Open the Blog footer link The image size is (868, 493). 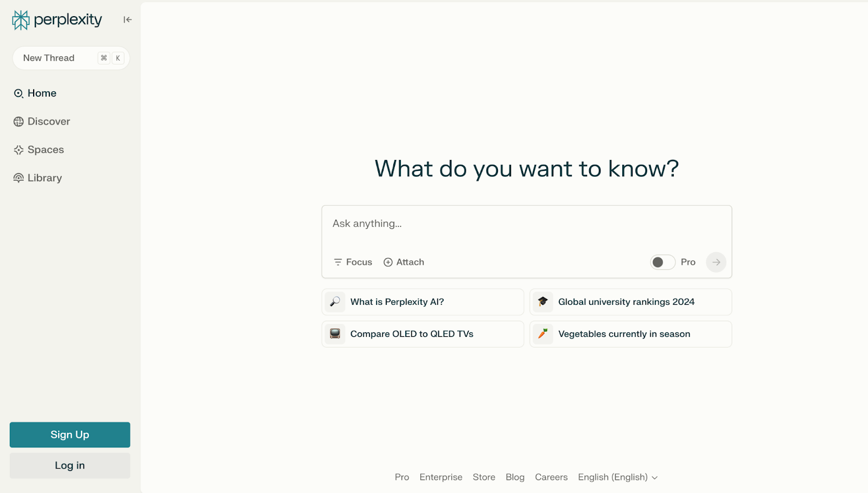pos(515,477)
